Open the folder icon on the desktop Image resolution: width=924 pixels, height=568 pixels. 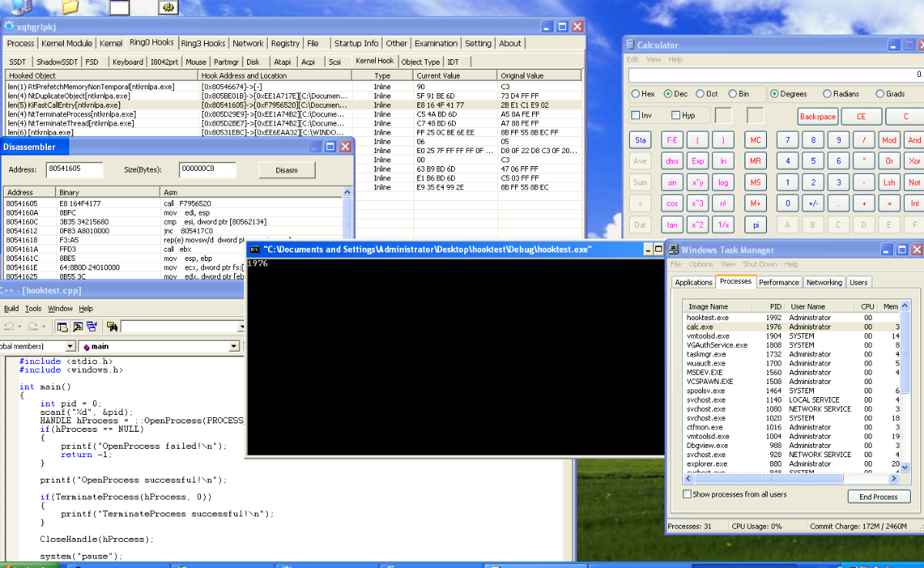tap(70, 7)
